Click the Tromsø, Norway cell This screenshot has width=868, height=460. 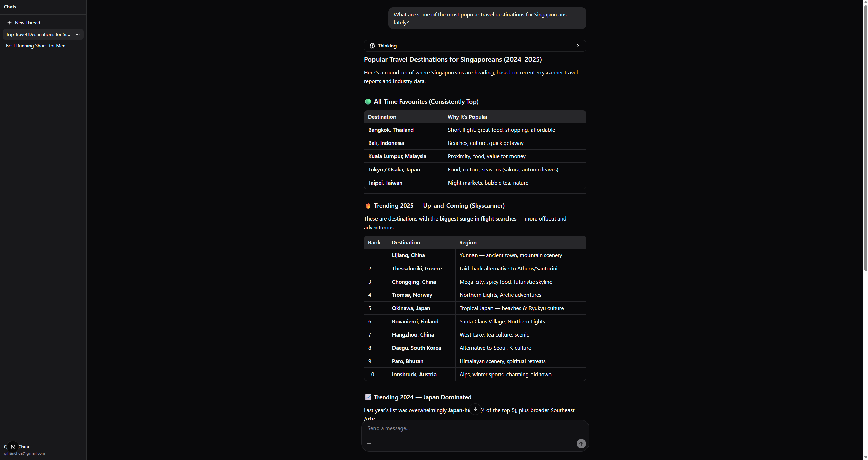click(x=421, y=295)
